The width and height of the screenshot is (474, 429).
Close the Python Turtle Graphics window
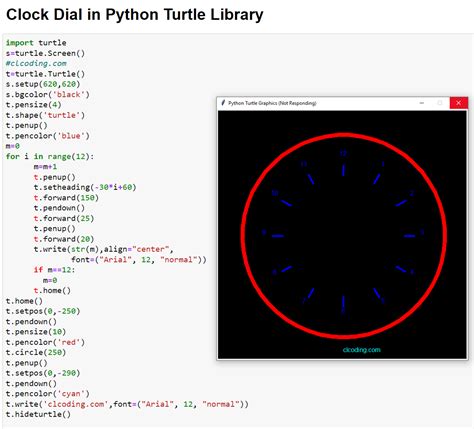[459, 103]
